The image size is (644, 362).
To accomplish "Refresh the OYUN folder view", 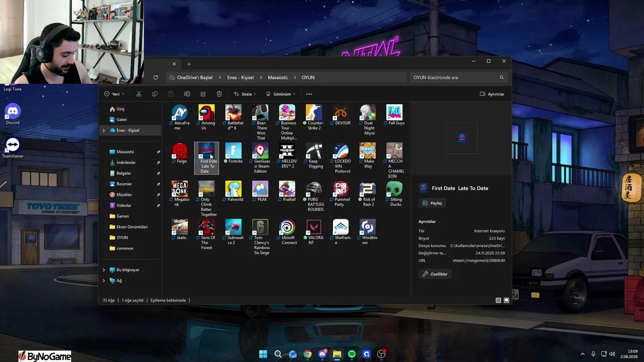I will (155, 77).
